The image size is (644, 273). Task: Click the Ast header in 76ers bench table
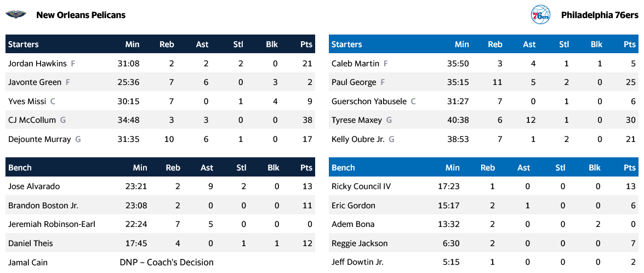click(523, 168)
